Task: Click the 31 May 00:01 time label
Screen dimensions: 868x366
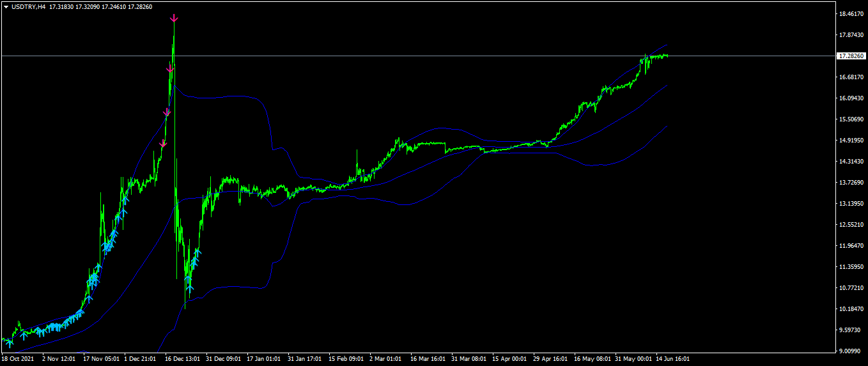Action: pyautogui.click(x=633, y=359)
